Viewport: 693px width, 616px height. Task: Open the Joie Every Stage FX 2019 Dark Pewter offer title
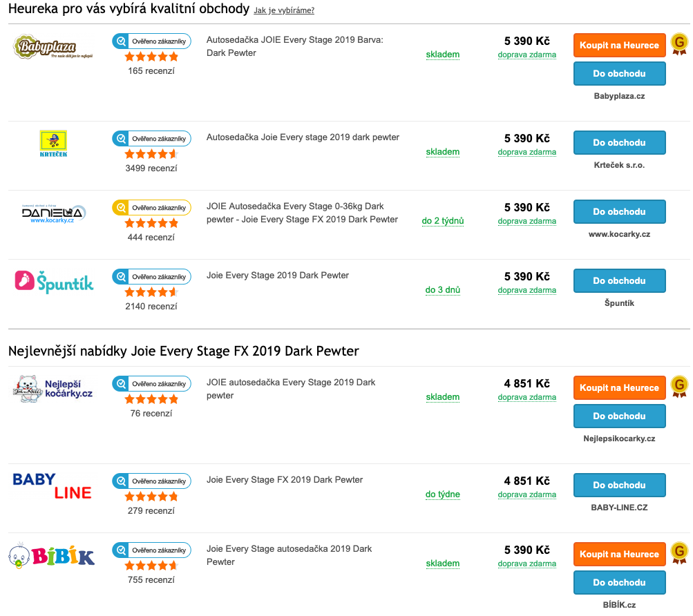click(285, 479)
